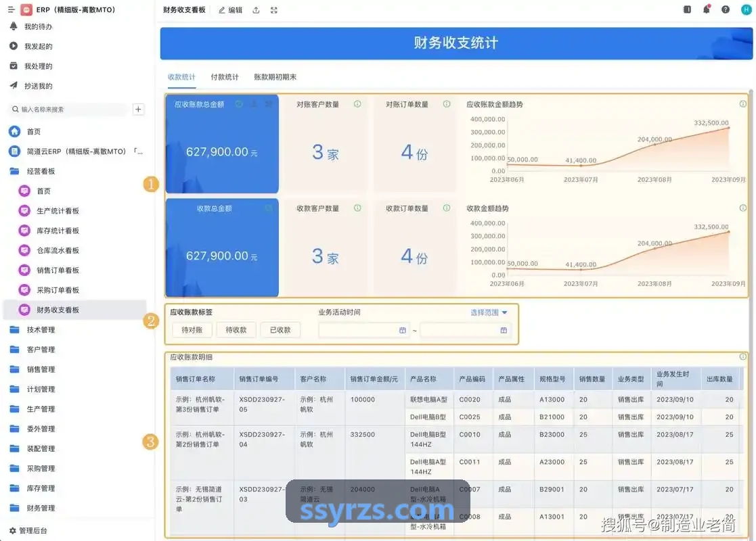Click the sidebar name search field
Image resolution: width=756 pixels, height=541 pixels.
click(x=69, y=110)
